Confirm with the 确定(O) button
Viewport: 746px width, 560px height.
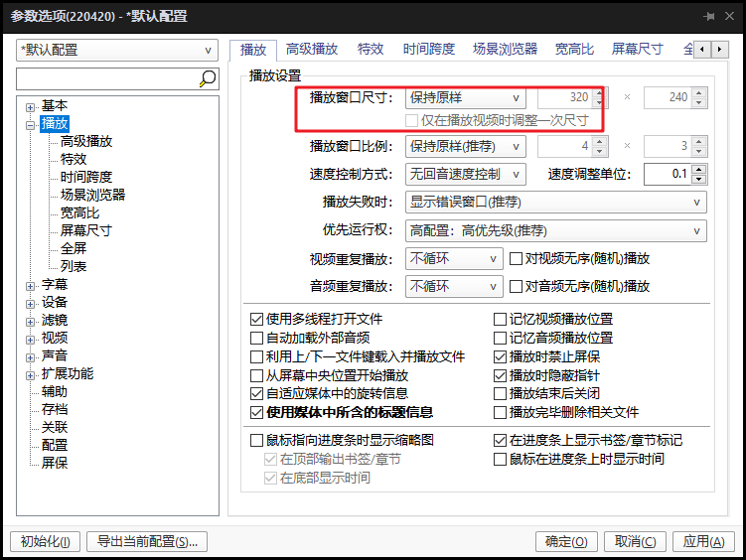(566, 542)
